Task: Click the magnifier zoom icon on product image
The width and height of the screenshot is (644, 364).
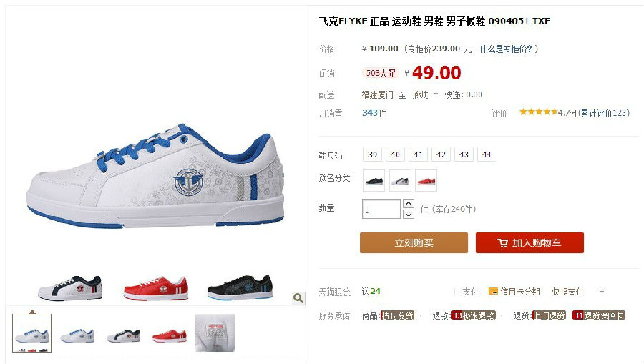Action: [298, 298]
